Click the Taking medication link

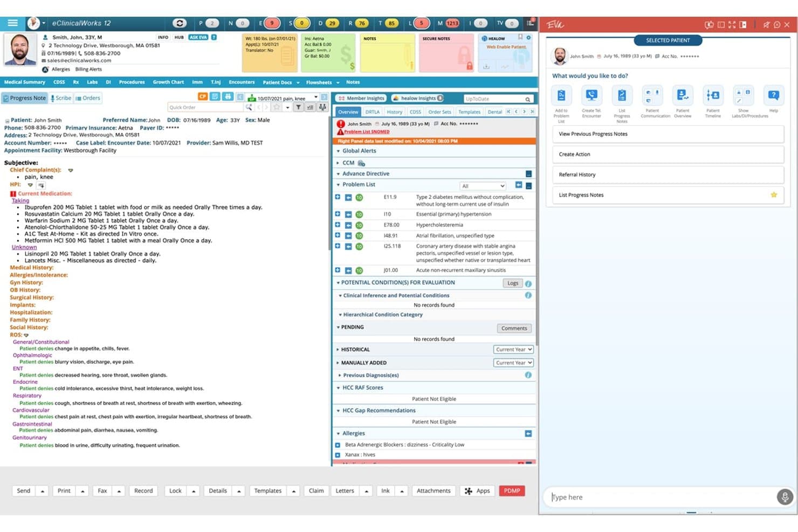[20, 201]
